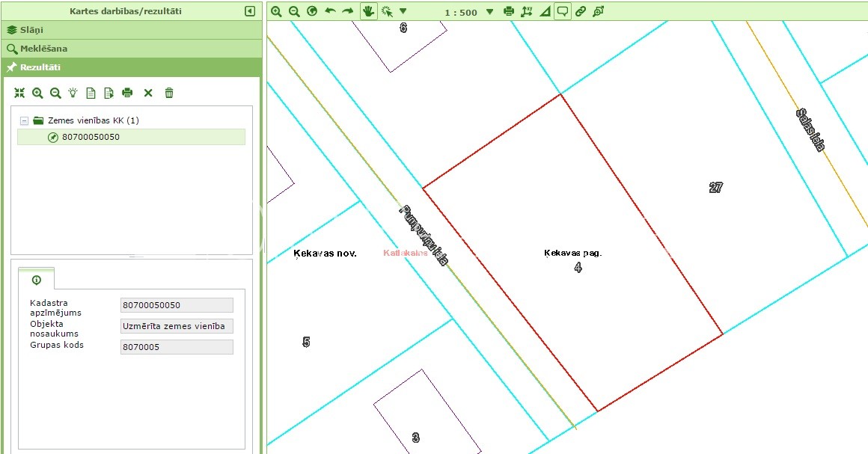Screen dimensions: 868x454
Task: Click the chain link icon in toolbar
Action: [580, 11]
